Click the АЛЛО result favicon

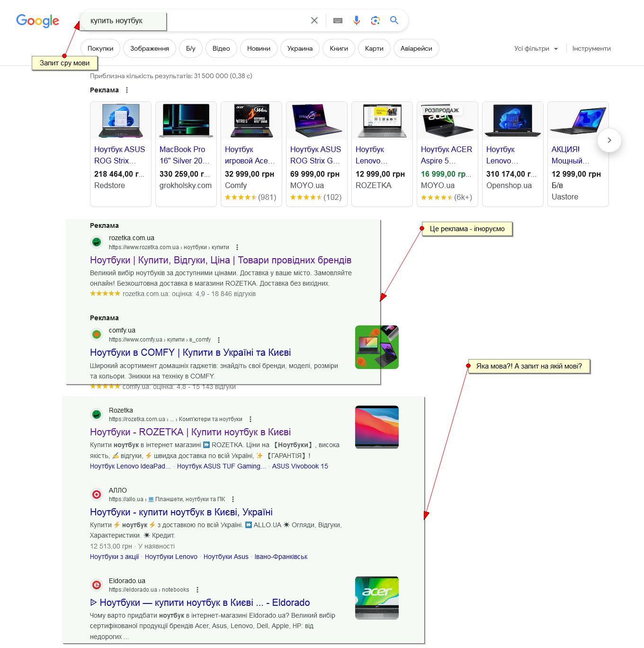point(97,495)
